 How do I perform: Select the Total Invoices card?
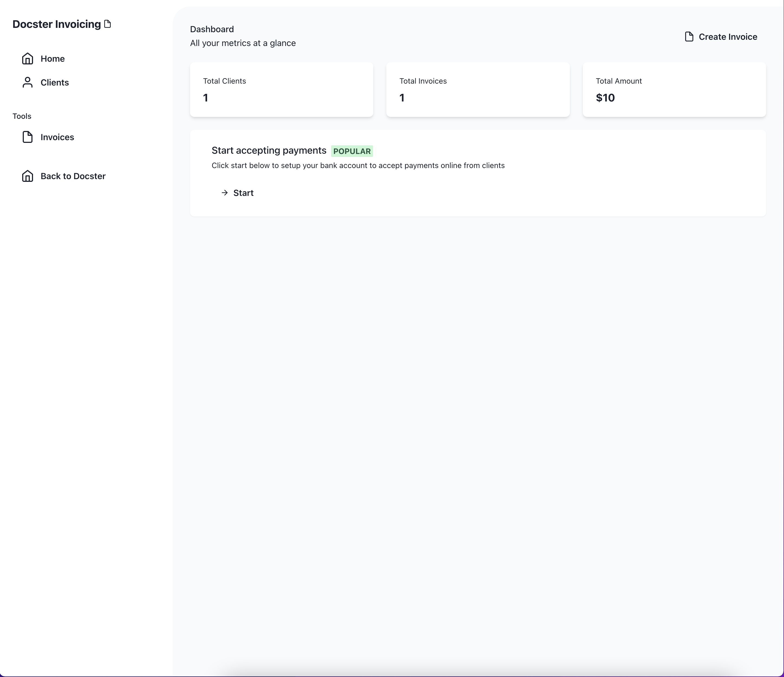pos(478,90)
